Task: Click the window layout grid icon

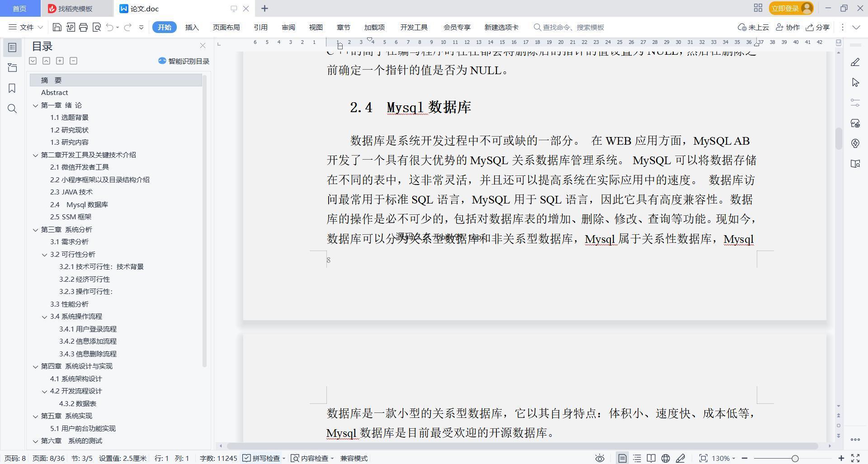Action: click(x=758, y=8)
